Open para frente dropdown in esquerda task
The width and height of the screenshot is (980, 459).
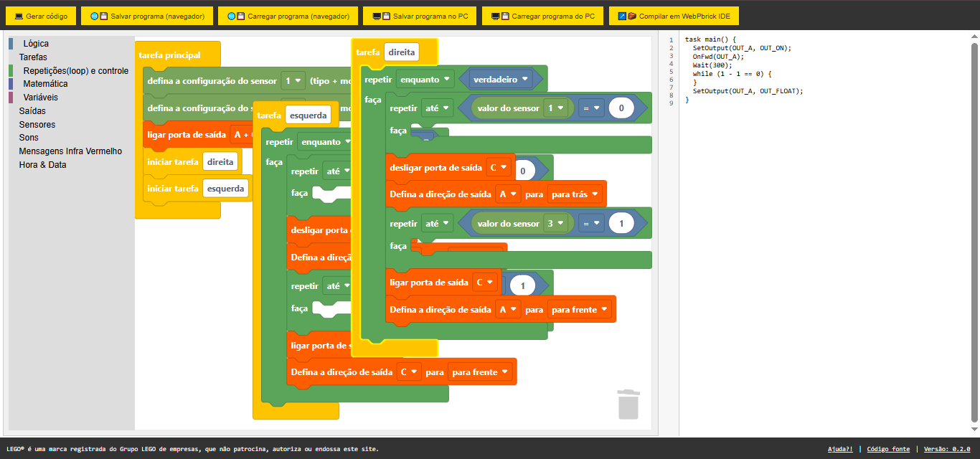coord(481,372)
